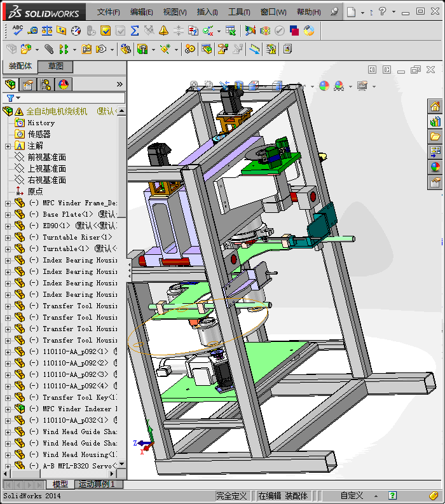The image size is (445, 504).
Task: Toggle left panel collapse button
Action: (372, 70)
